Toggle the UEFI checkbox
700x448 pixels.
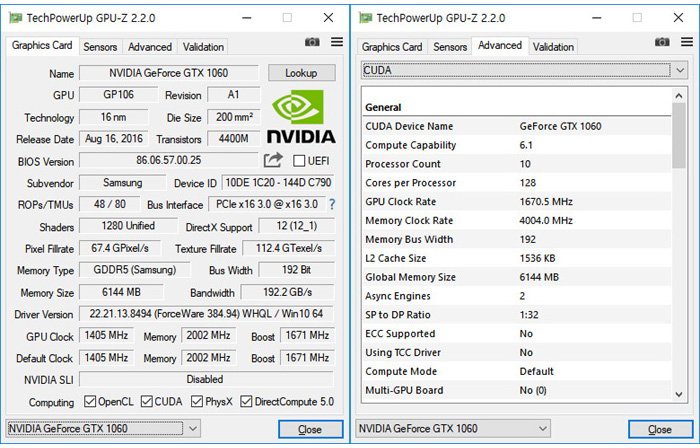click(299, 161)
